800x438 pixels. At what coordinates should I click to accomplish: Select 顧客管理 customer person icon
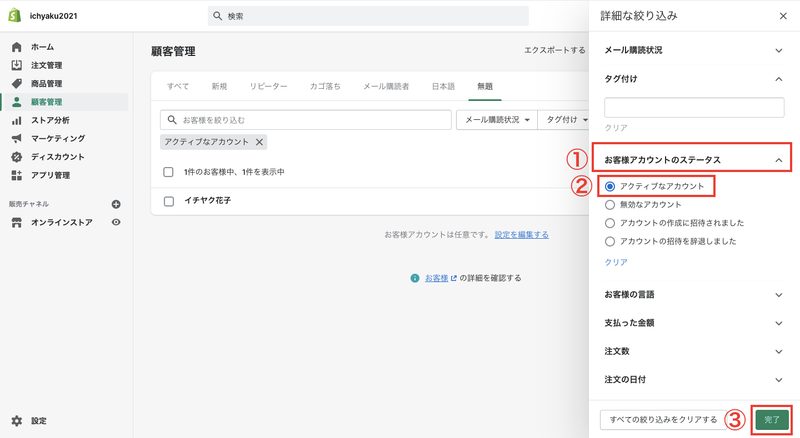click(x=16, y=102)
